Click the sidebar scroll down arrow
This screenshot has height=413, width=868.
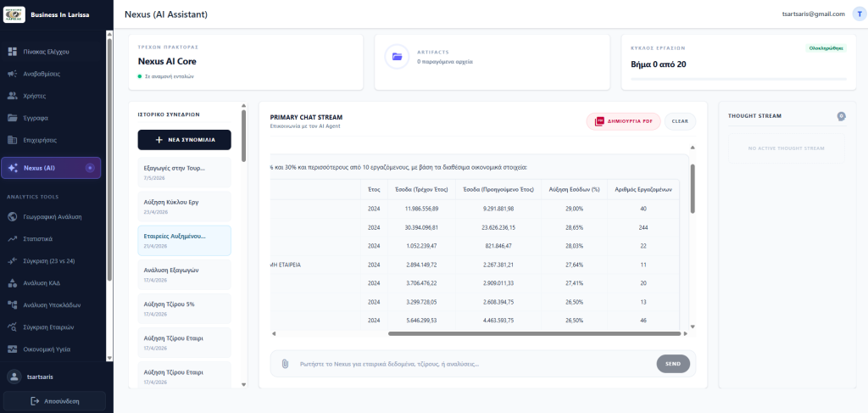tap(109, 358)
